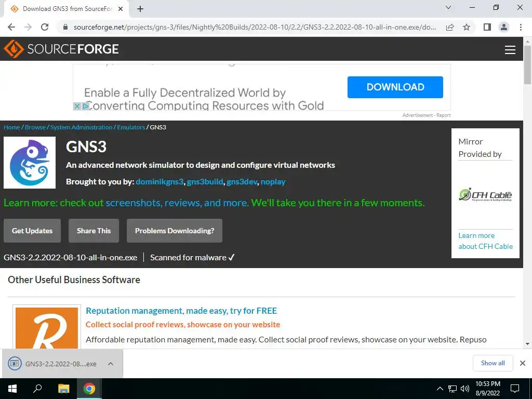Click the GNS3 project title heading
Image resolution: width=532 pixels, height=399 pixels.
[x=86, y=147]
